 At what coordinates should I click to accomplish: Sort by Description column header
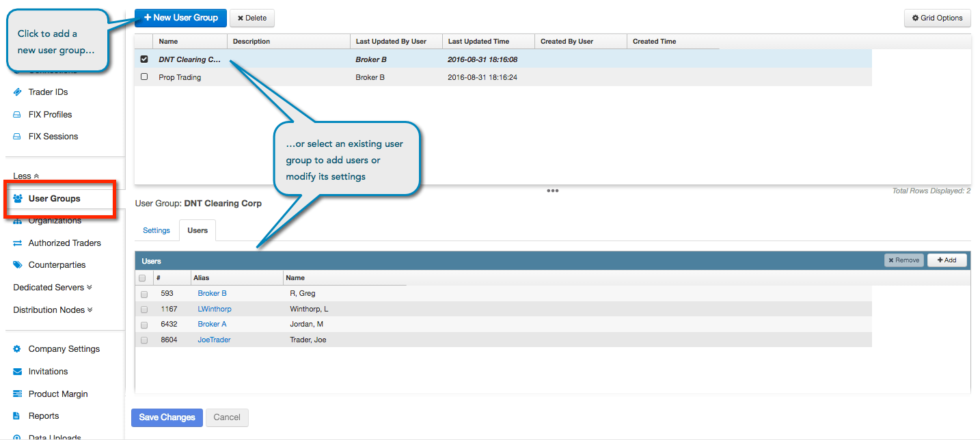point(288,42)
